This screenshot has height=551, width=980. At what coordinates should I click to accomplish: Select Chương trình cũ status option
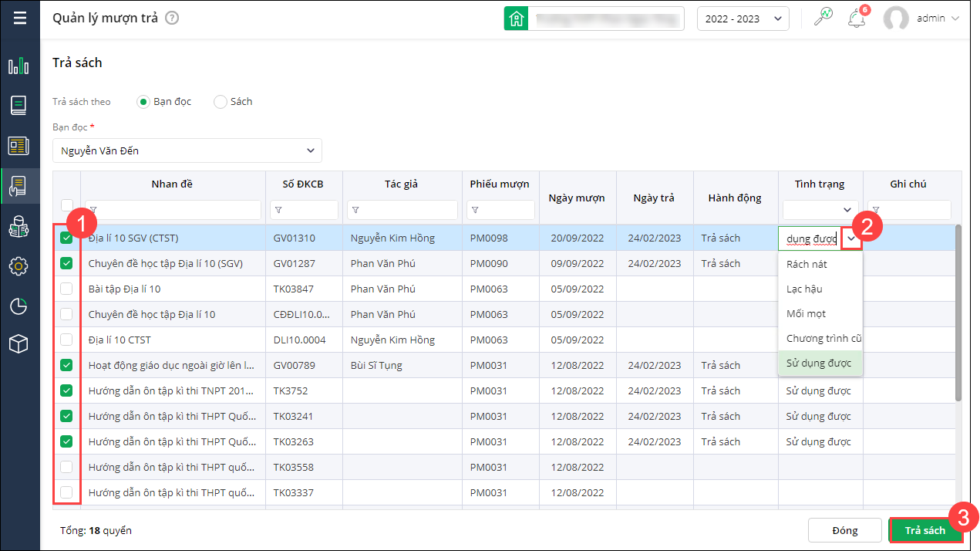click(823, 339)
